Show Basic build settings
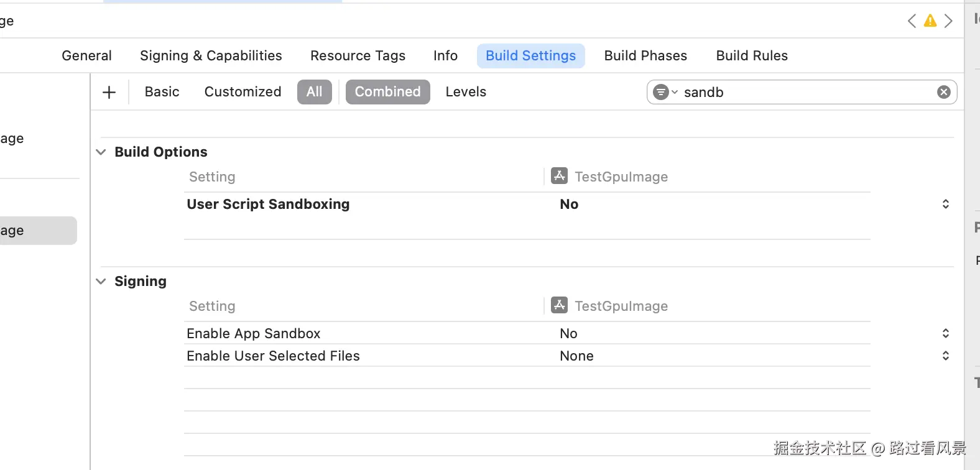This screenshot has height=470, width=980. click(x=162, y=92)
